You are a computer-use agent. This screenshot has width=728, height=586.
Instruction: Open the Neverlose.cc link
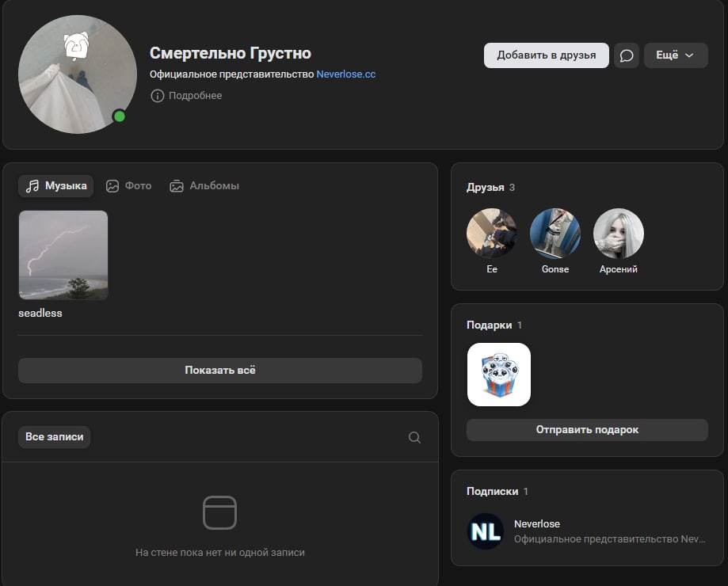pos(345,74)
